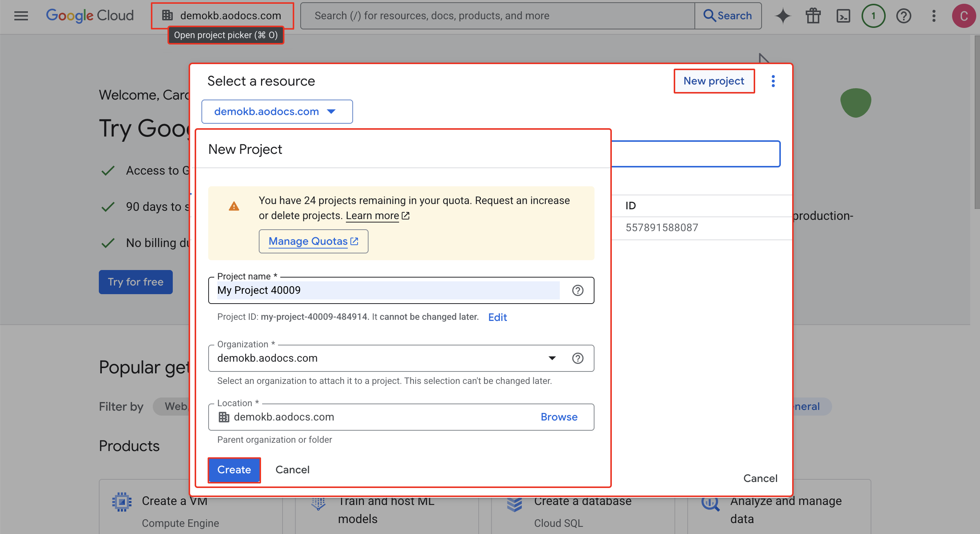Cancel the Select a resource dialog
The height and width of the screenshot is (534, 980).
(x=760, y=479)
